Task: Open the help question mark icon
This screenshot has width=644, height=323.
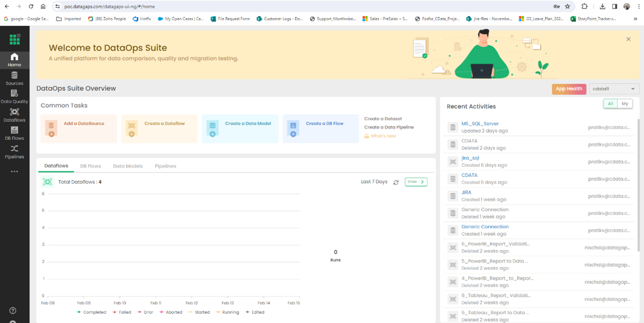Action: point(13,311)
